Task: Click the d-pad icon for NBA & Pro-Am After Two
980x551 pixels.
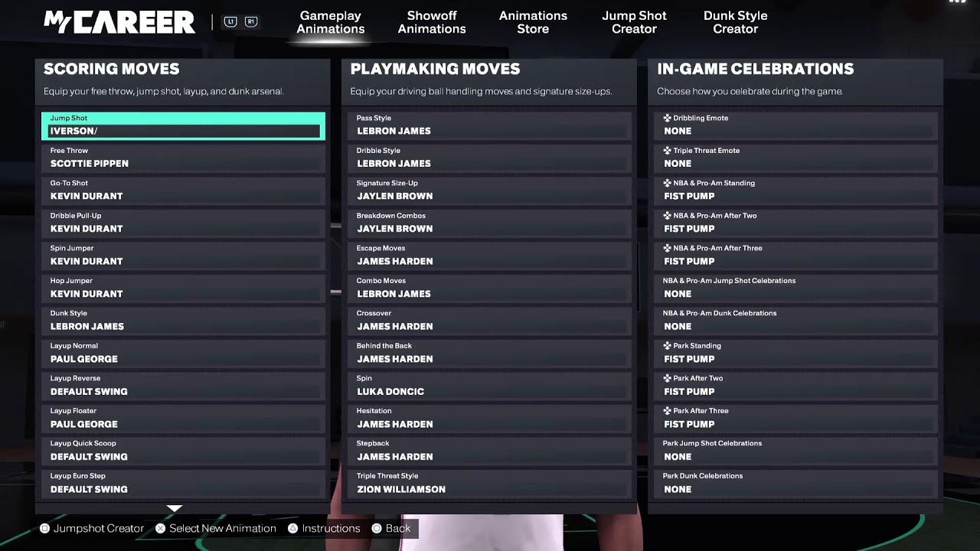Action: coord(667,216)
